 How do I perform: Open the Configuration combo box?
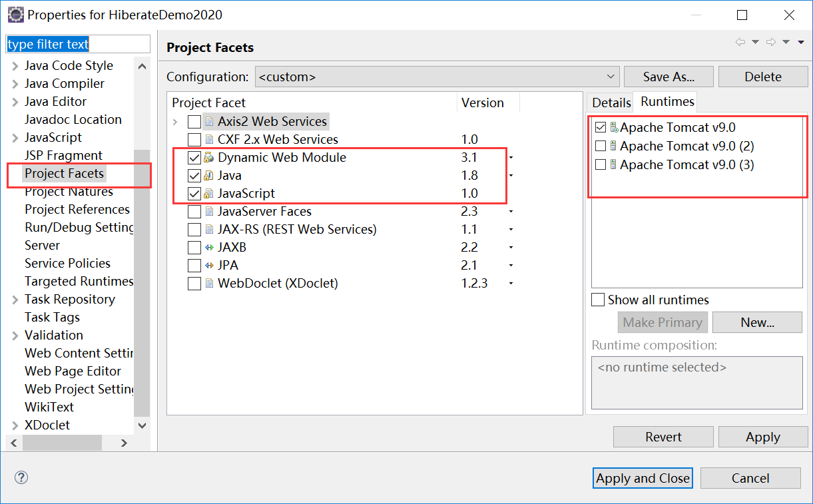click(437, 77)
